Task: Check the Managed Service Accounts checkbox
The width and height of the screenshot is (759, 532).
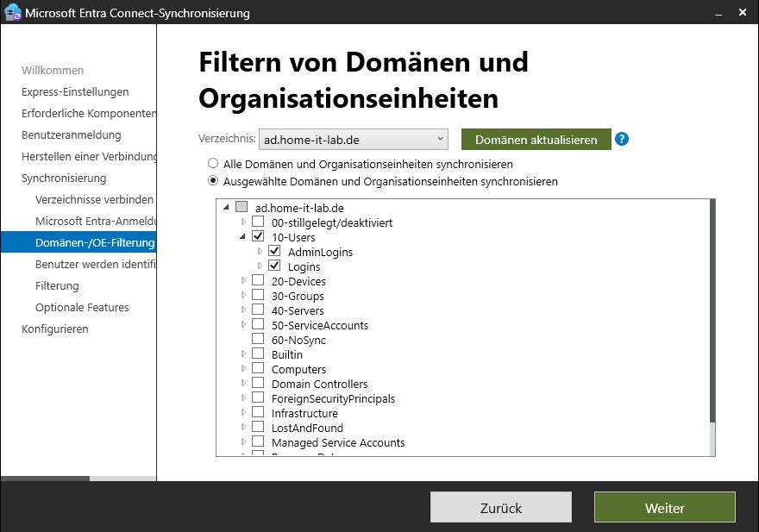Action: click(x=258, y=441)
